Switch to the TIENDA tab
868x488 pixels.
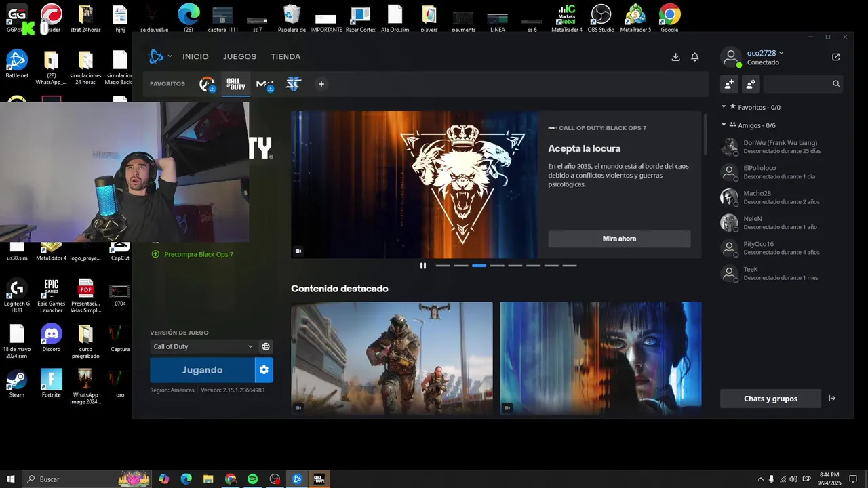click(x=285, y=57)
